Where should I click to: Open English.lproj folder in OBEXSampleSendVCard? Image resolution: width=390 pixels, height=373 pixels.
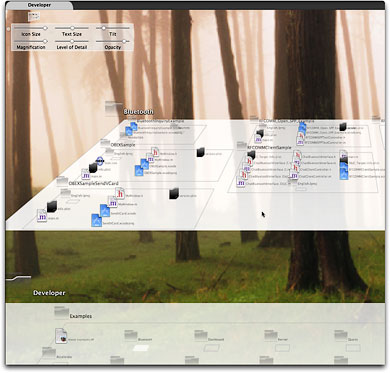[66, 192]
